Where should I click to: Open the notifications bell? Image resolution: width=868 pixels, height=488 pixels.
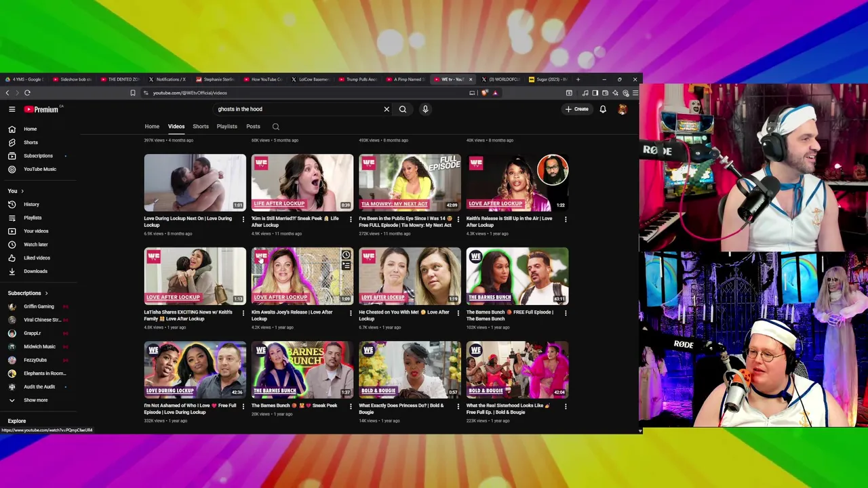click(x=603, y=109)
